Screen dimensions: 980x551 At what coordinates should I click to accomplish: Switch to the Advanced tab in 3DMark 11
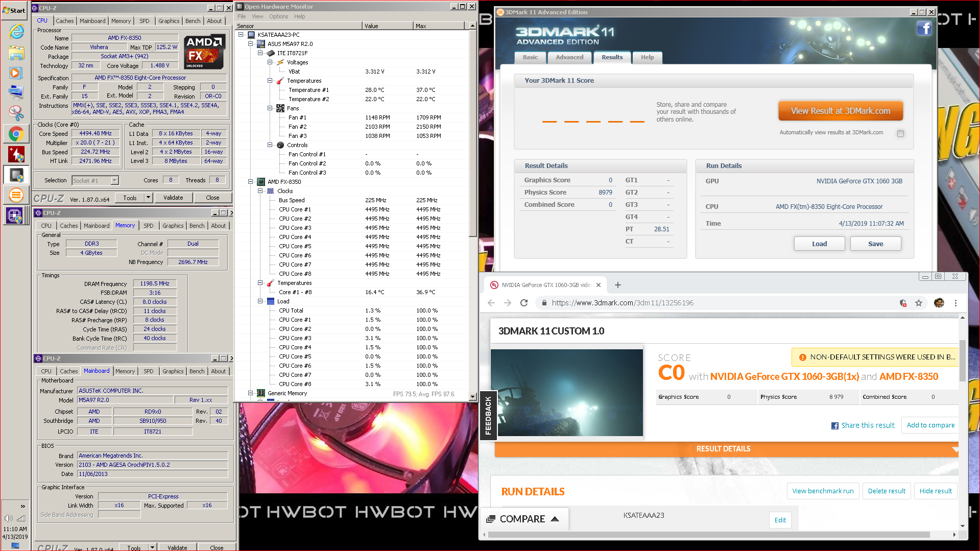tap(569, 57)
